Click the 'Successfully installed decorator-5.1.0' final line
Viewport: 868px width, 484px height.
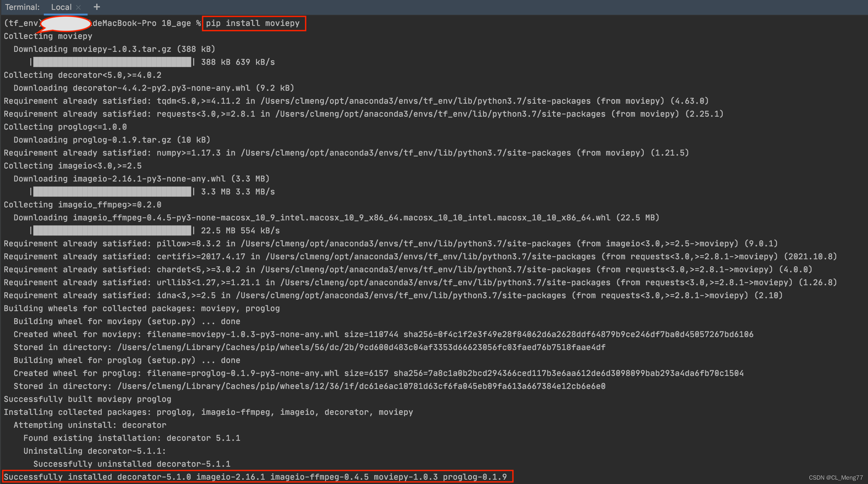click(255, 477)
